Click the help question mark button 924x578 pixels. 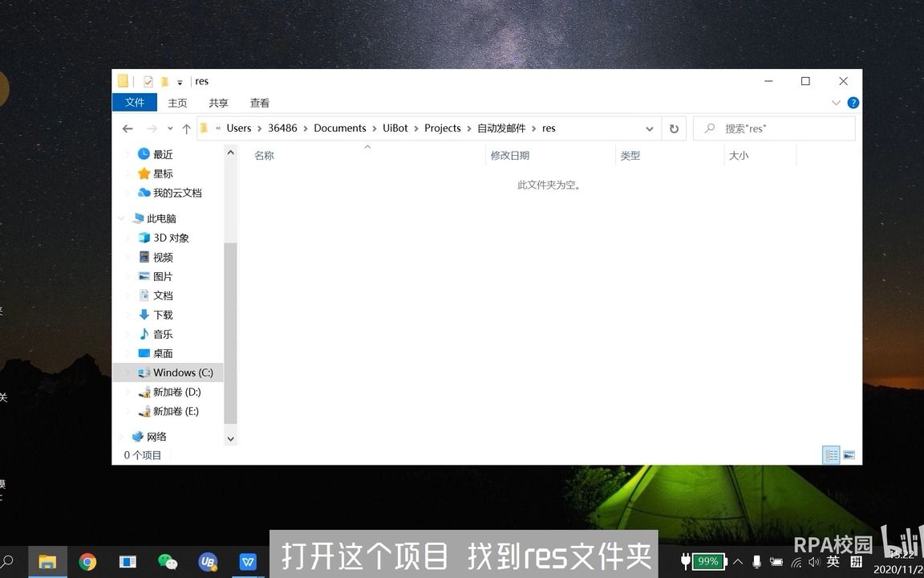[x=853, y=103]
